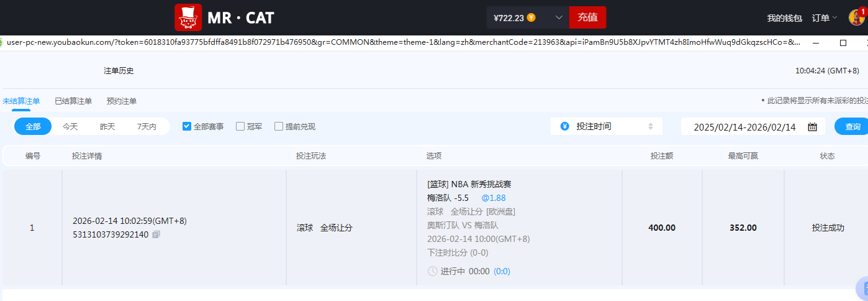Click the date range input field
This screenshot has width=868, height=301.
point(744,127)
